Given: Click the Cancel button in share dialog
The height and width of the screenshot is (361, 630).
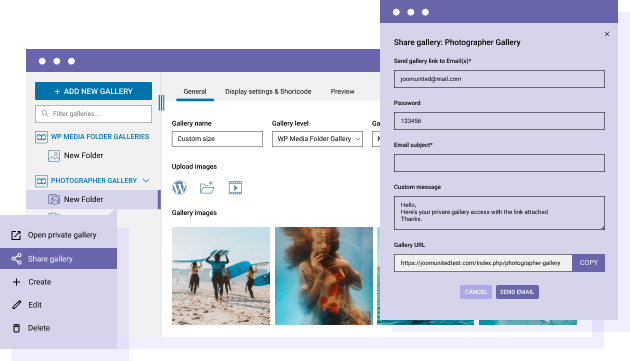Looking at the screenshot, I should coord(476,292).
